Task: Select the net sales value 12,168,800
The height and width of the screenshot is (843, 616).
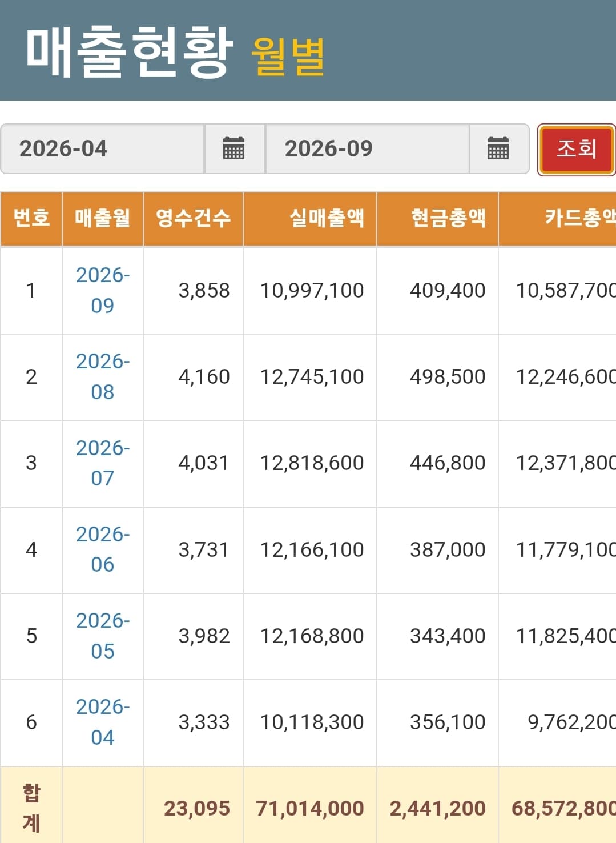Action: point(312,636)
